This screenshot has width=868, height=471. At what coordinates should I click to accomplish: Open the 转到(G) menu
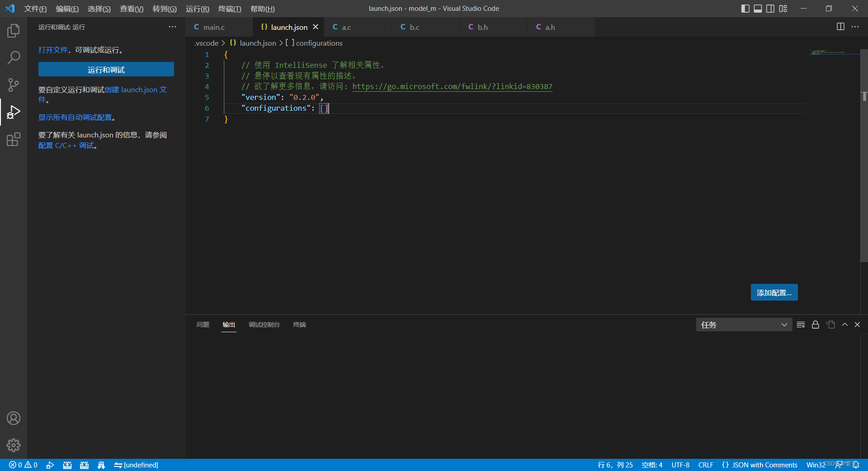tap(165, 9)
